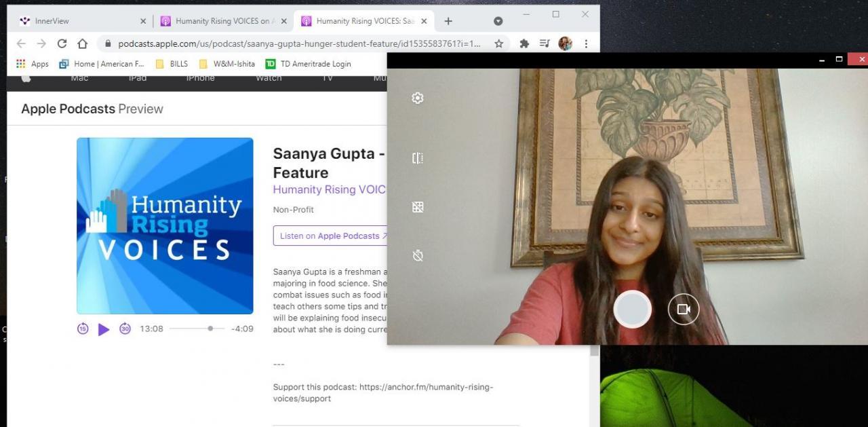Click Watch in Apple navigation bar
The width and height of the screenshot is (868, 427).
(269, 79)
